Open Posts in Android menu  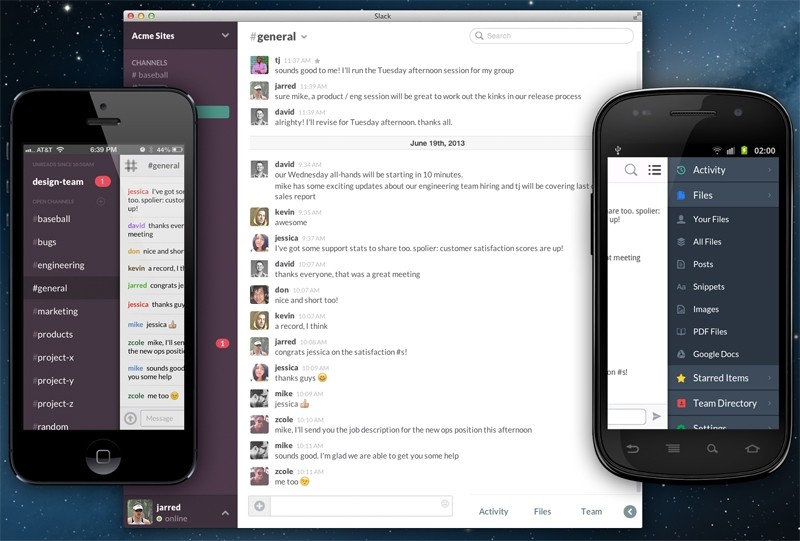[724, 264]
